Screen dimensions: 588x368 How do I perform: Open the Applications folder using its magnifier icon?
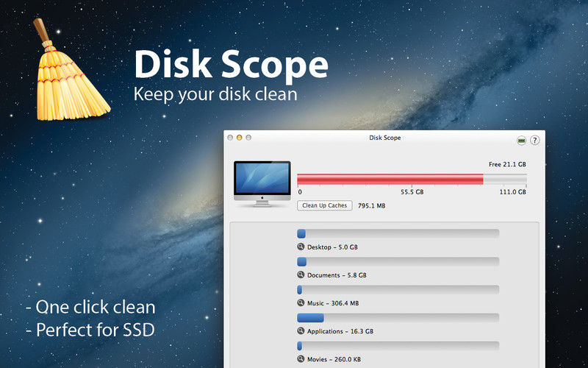(x=301, y=331)
